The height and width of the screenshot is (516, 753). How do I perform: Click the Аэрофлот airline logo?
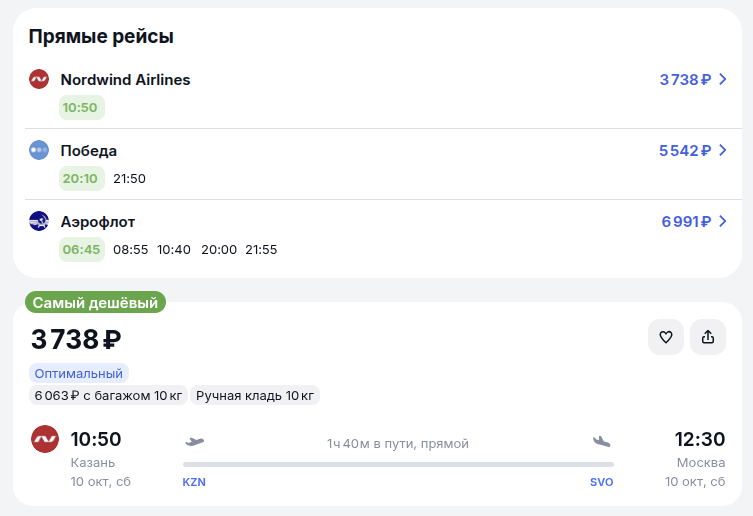[x=39, y=221]
